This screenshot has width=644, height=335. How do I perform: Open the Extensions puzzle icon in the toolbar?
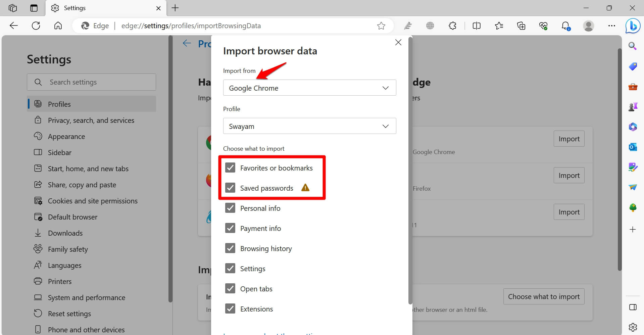pyautogui.click(x=452, y=26)
